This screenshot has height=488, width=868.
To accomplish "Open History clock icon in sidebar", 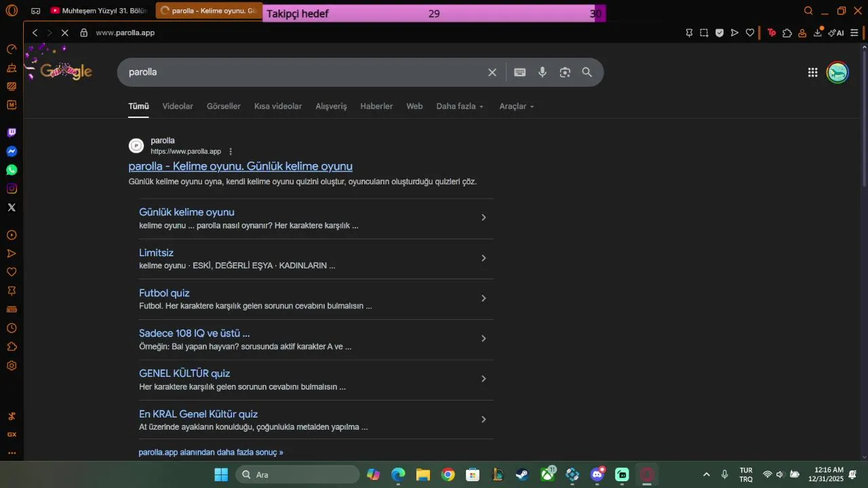I will pyautogui.click(x=12, y=328).
